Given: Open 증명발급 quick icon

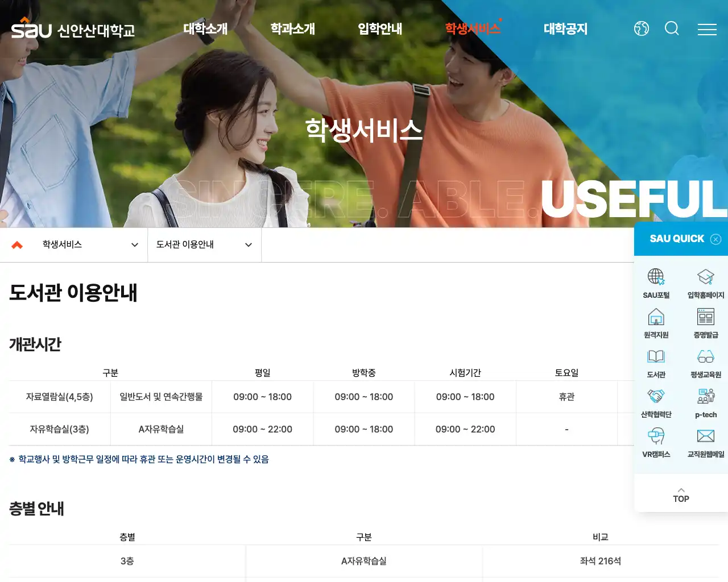Looking at the screenshot, I should tap(706, 323).
